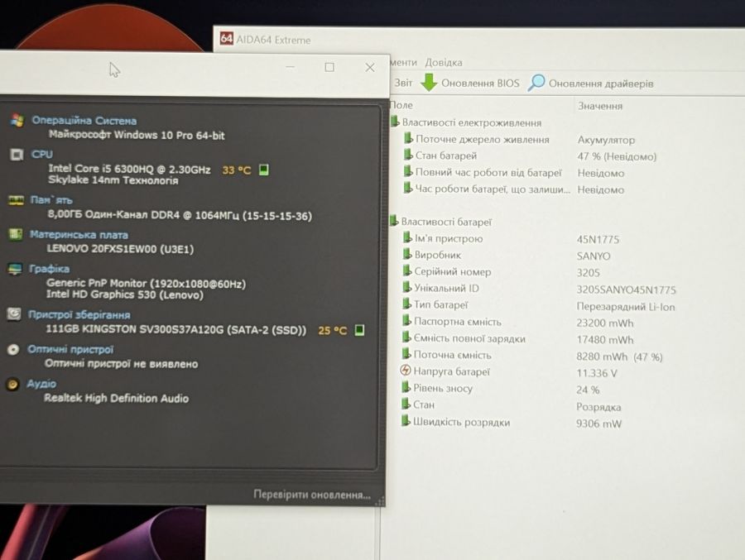Minimize the front system info window
The image size is (745, 560).
(x=291, y=67)
